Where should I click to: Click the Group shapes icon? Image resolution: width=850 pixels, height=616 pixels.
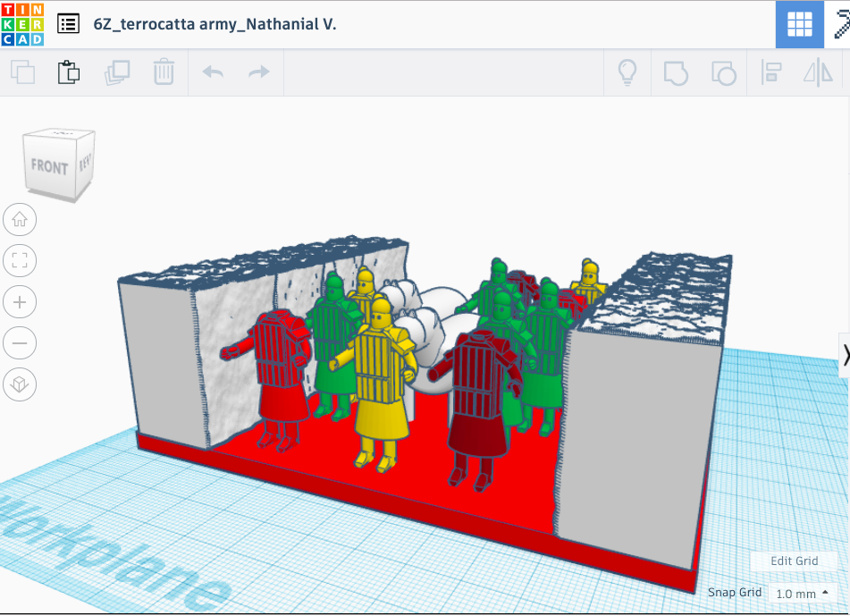[676, 72]
